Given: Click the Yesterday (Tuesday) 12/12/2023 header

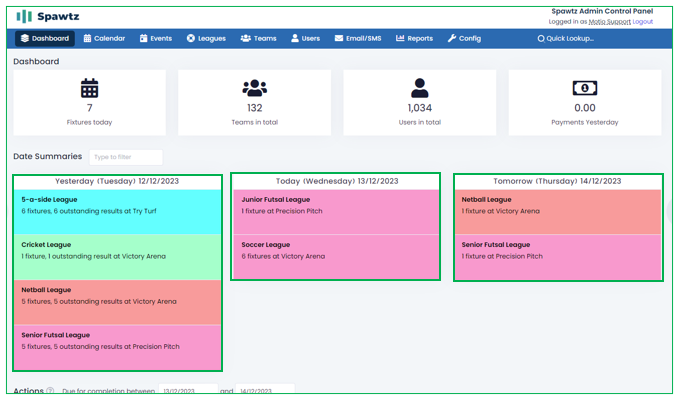Looking at the screenshot, I should 117,181.
